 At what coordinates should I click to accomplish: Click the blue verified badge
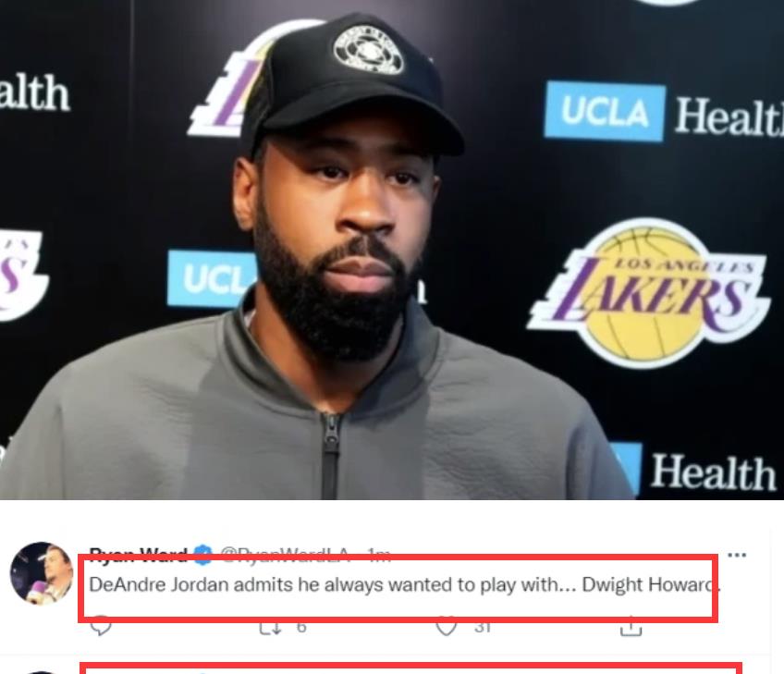pyautogui.click(x=203, y=555)
